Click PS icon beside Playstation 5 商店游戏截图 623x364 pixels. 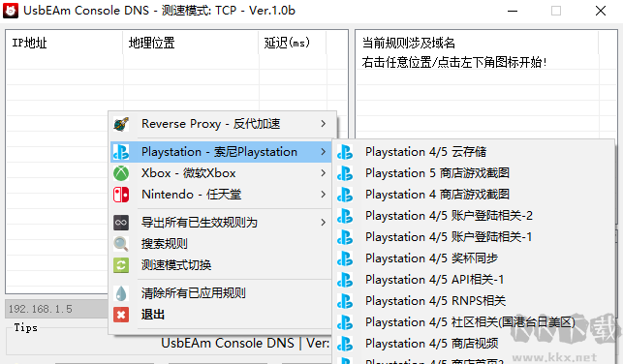[345, 173]
